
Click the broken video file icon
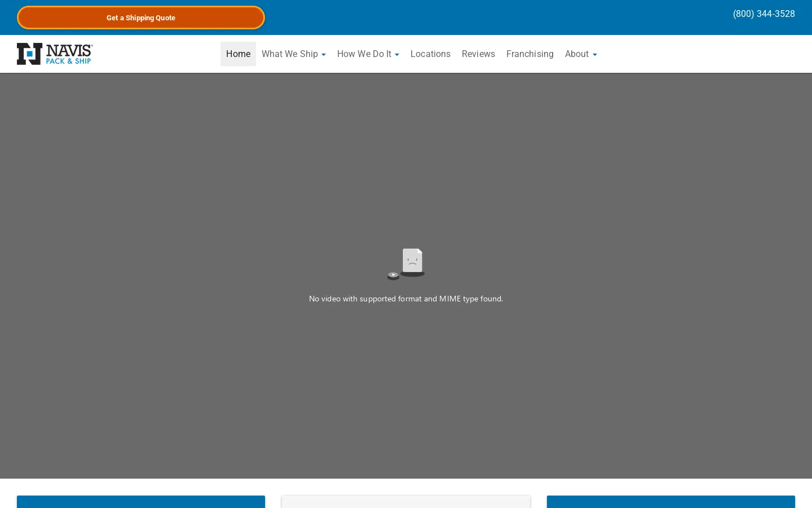(406, 264)
